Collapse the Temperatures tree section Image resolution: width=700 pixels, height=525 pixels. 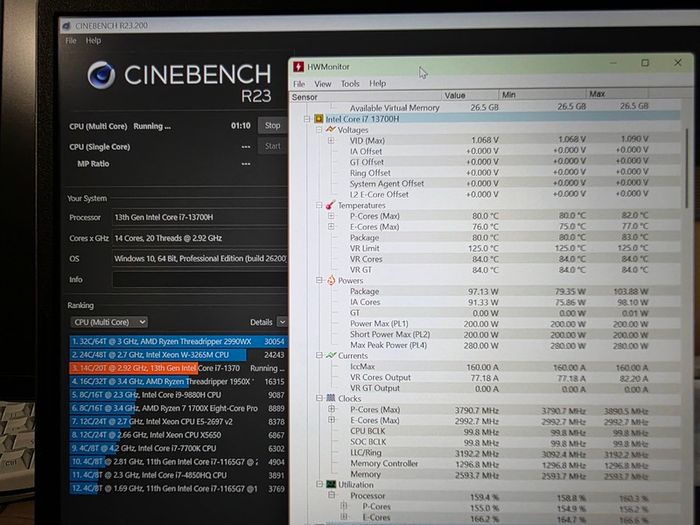(x=319, y=205)
